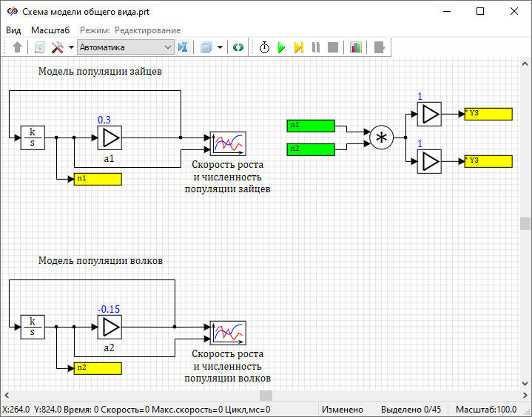Expand the windows icon dropdown arrow
The width and height of the screenshot is (532, 417).
point(220,47)
